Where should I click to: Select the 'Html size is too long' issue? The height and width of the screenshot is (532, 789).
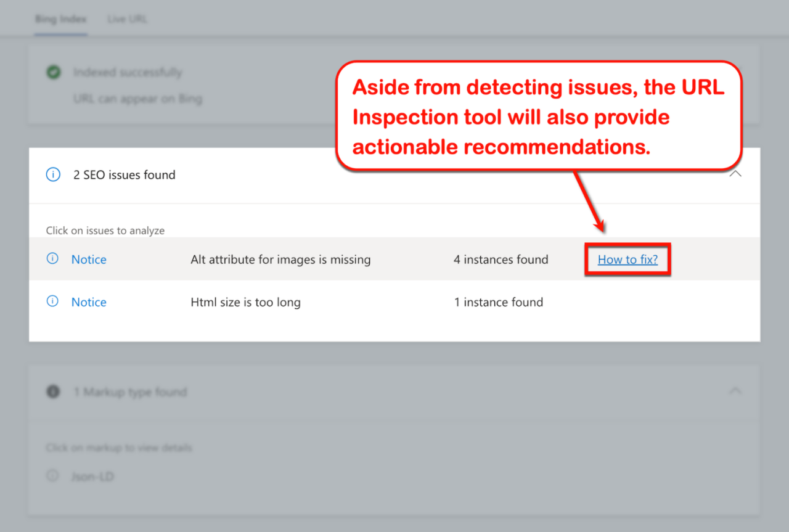pyautogui.click(x=245, y=302)
